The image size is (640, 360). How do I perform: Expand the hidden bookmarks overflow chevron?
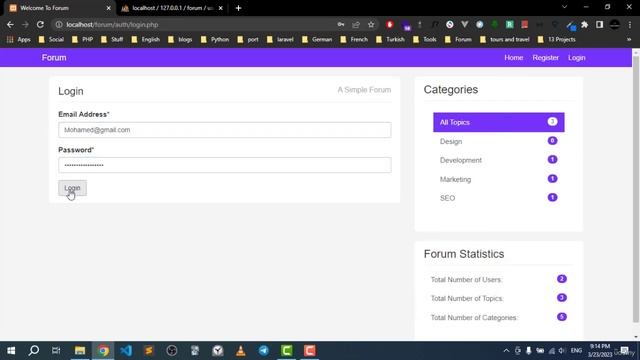tap(629, 40)
